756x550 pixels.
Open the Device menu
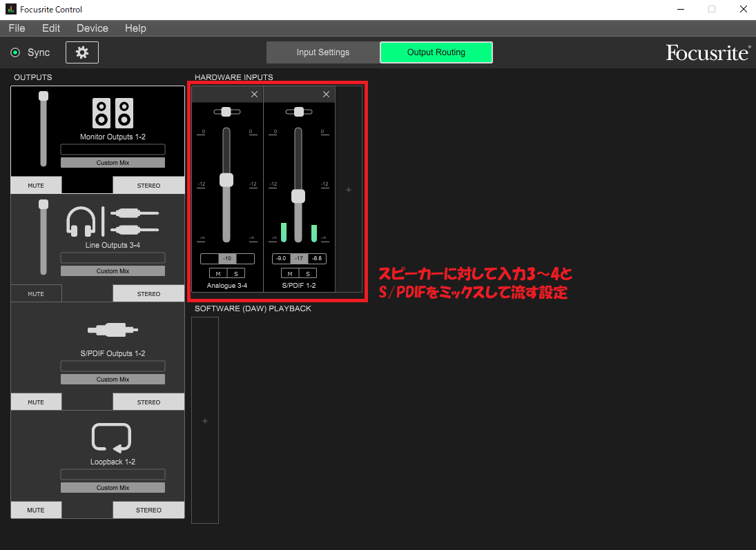tap(93, 28)
